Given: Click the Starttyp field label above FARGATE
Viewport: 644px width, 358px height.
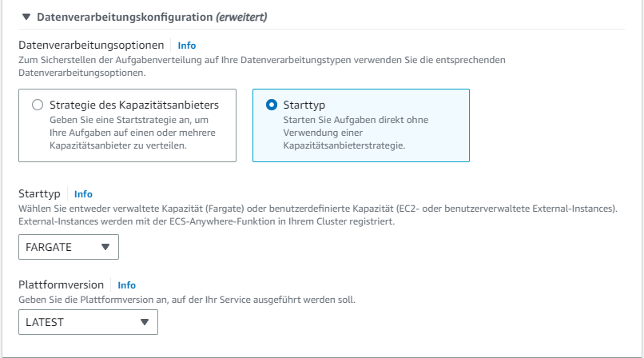Looking at the screenshot, I should 40,193.
